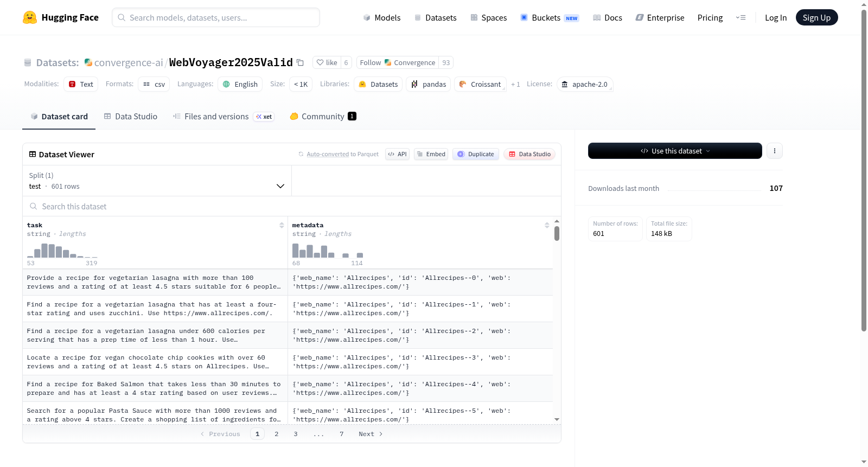Click the dataset table vertical scrollbar
The width and height of the screenshot is (868, 467).
tap(557, 233)
